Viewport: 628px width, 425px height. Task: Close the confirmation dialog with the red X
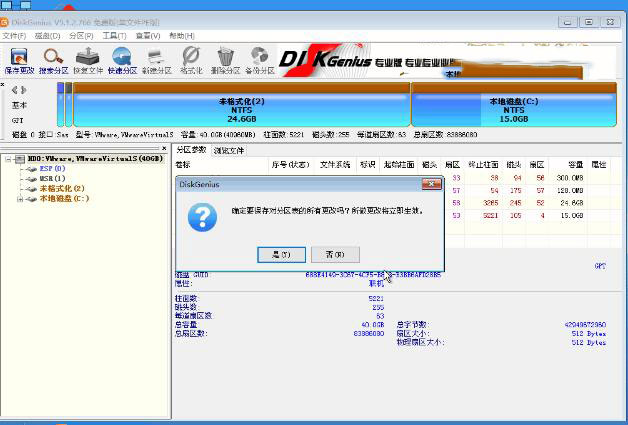[431, 184]
